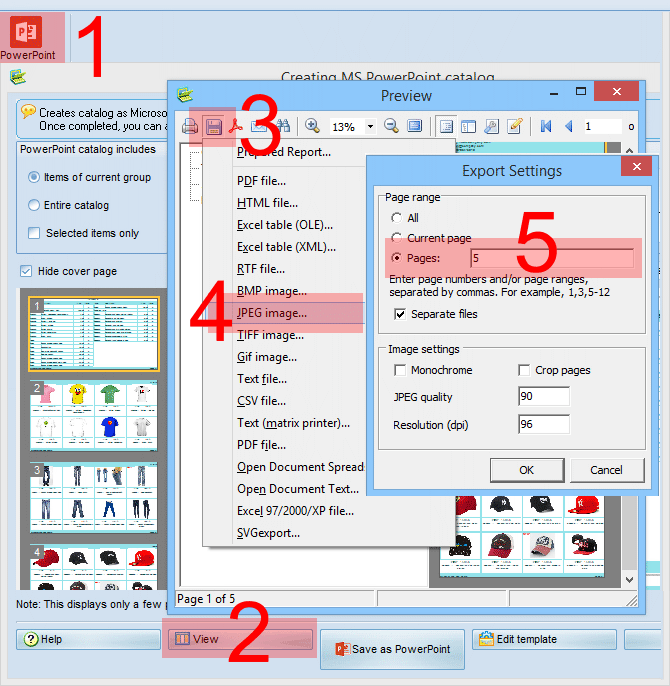Screen dimensions: 670x686
Task: Toggle the Thumbnails panel icon
Action: (468, 127)
